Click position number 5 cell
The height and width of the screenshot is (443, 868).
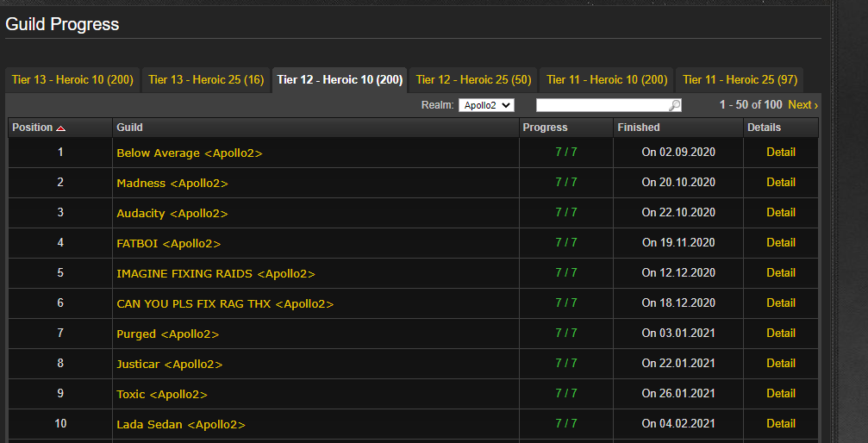[x=60, y=272]
